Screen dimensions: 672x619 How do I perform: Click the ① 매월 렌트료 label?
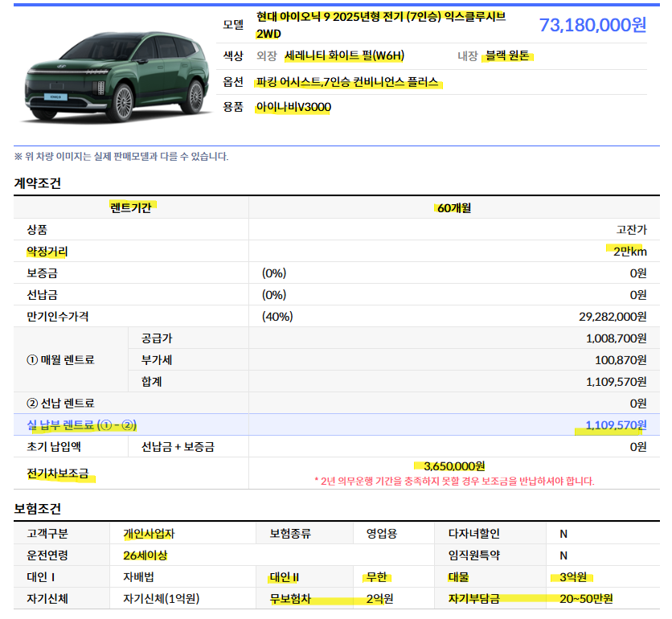[x=60, y=360]
